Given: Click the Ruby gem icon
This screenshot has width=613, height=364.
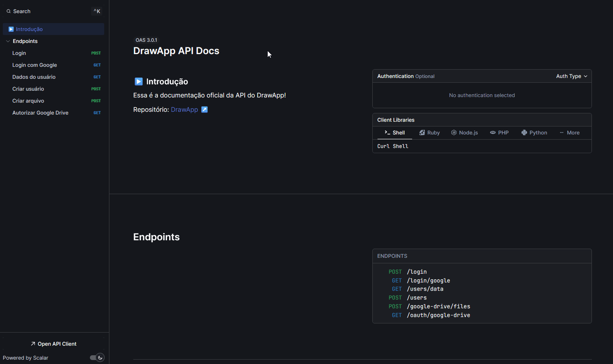Looking at the screenshot, I should click(422, 132).
